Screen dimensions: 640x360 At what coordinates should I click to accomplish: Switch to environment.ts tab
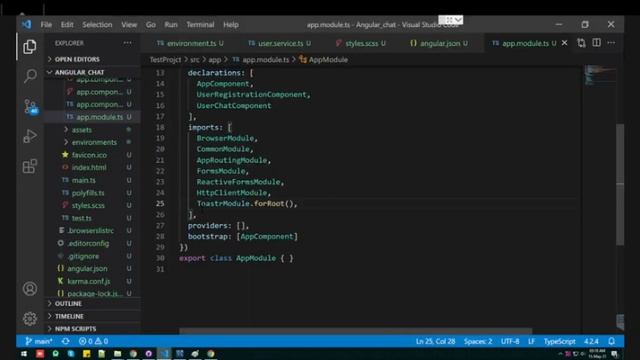(190, 43)
